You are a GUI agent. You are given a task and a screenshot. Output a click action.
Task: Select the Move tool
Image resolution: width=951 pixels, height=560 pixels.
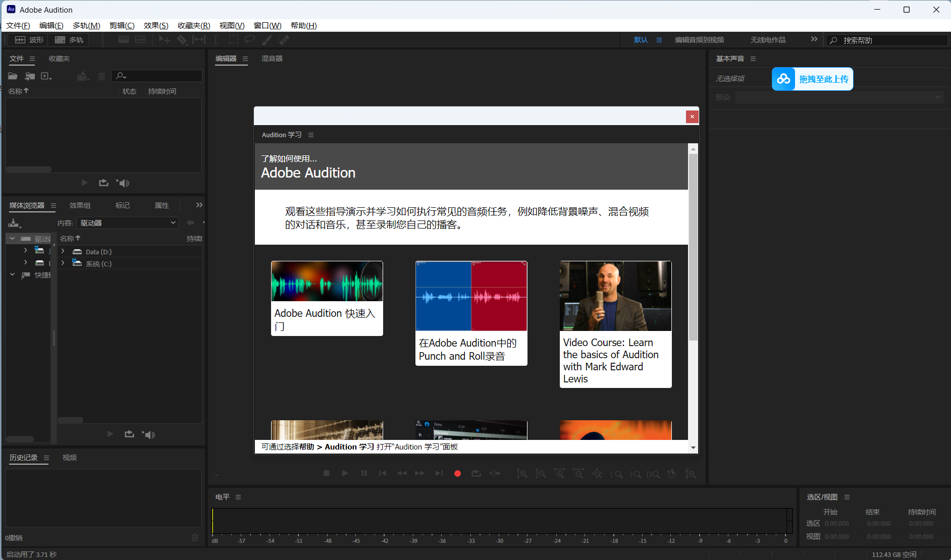coord(164,40)
